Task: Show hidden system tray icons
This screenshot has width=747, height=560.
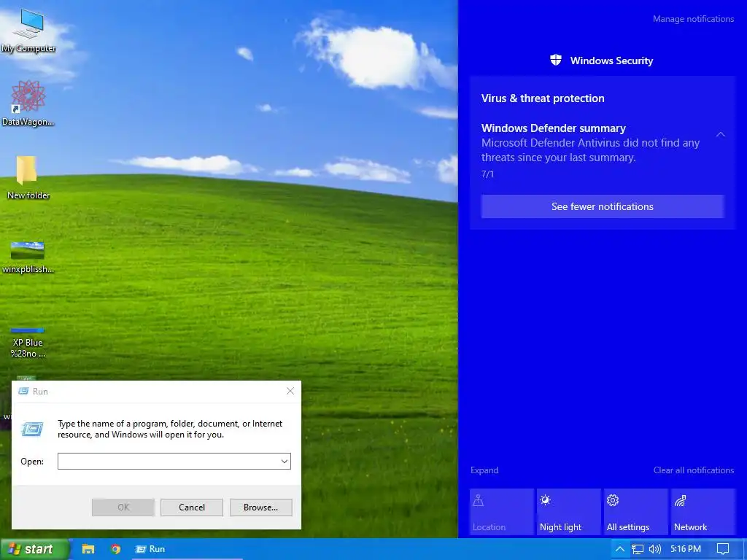Action: 619,549
